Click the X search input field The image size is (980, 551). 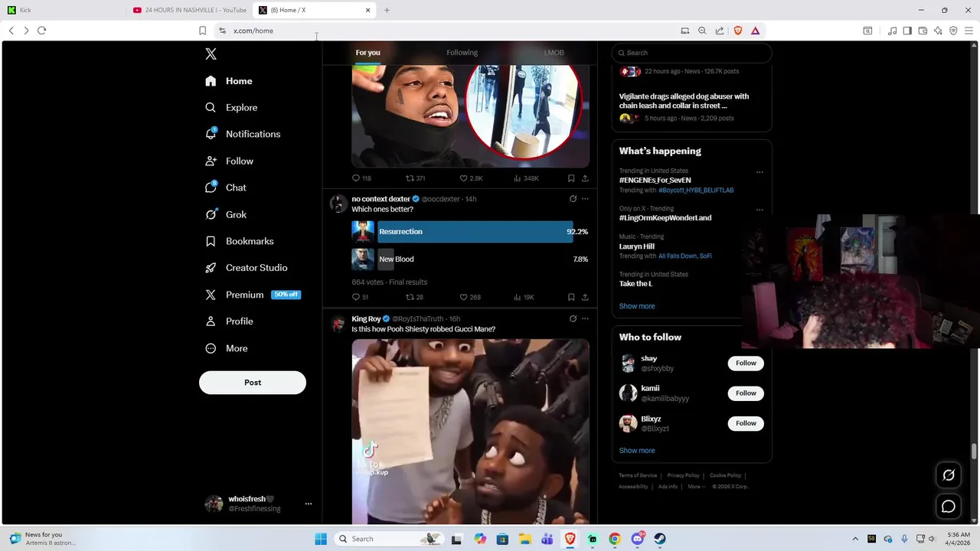click(x=691, y=53)
